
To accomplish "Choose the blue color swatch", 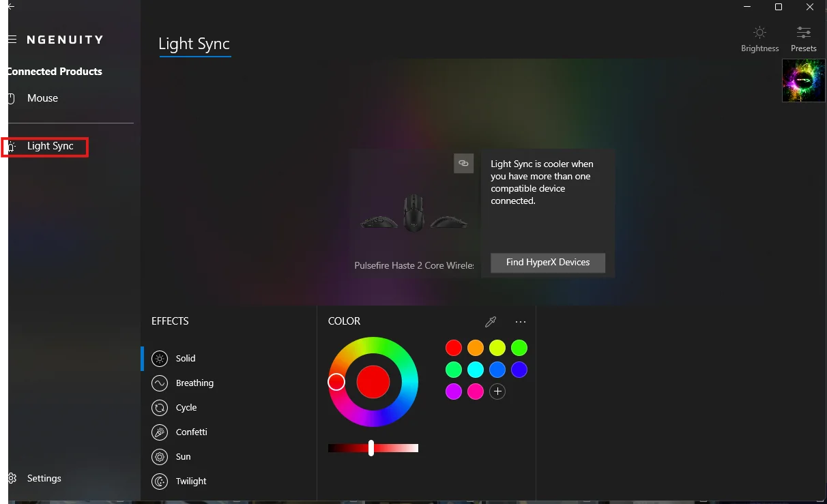I will [497, 370].
